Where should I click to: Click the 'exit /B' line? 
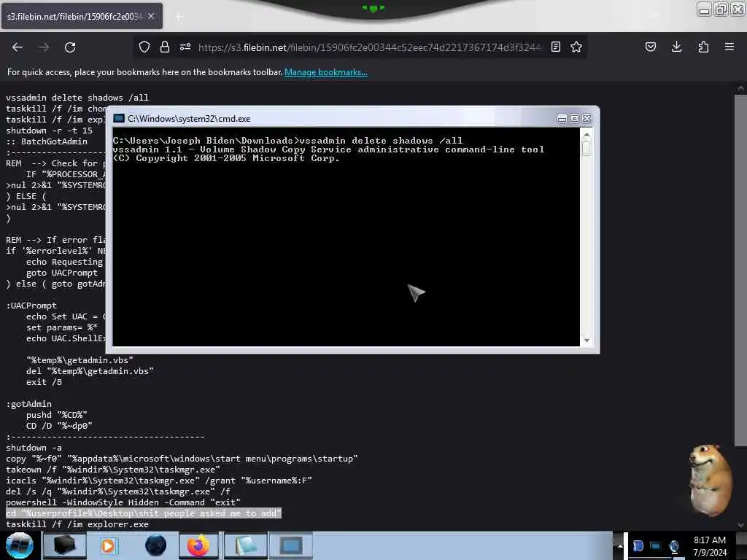(44, 382)
